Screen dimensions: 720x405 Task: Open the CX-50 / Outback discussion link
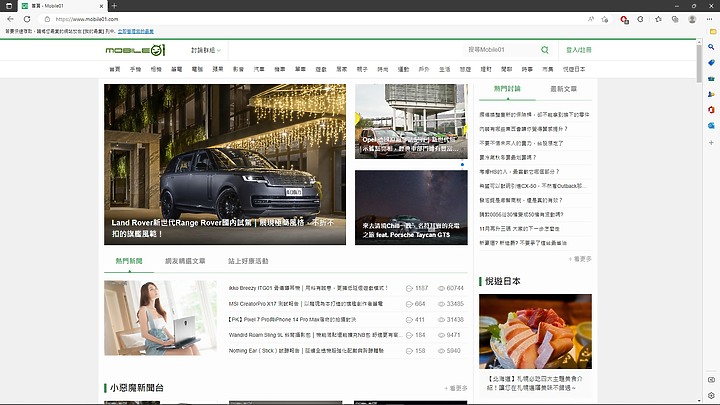click(x=533, y=186)
